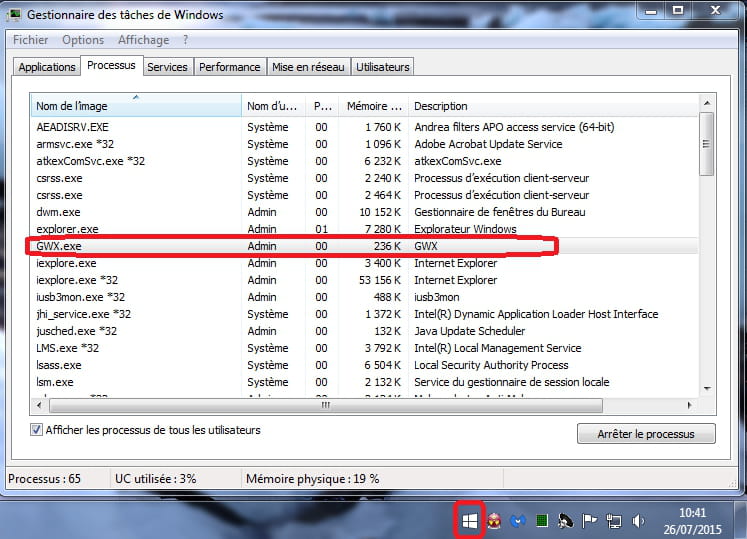
Task: Sort by the Description column header
Action: (x=554, y=106)
